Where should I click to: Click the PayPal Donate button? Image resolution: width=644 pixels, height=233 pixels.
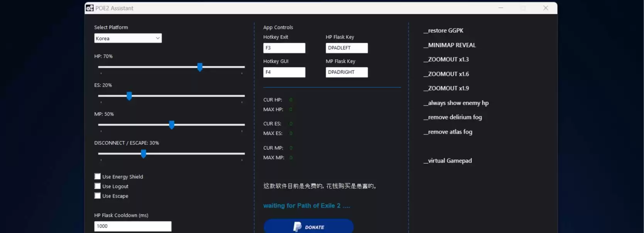(x=309, y=226)
